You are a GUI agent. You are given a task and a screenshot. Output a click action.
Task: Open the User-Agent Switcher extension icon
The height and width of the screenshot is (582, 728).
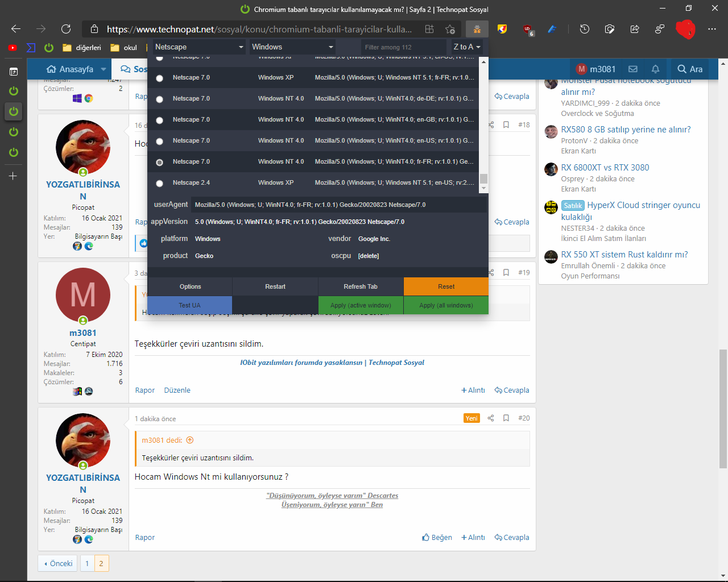(x=477, y=29)
